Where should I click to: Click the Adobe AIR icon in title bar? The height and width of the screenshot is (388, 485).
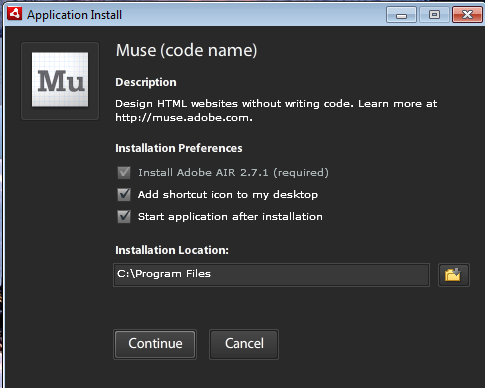point(14,14)
